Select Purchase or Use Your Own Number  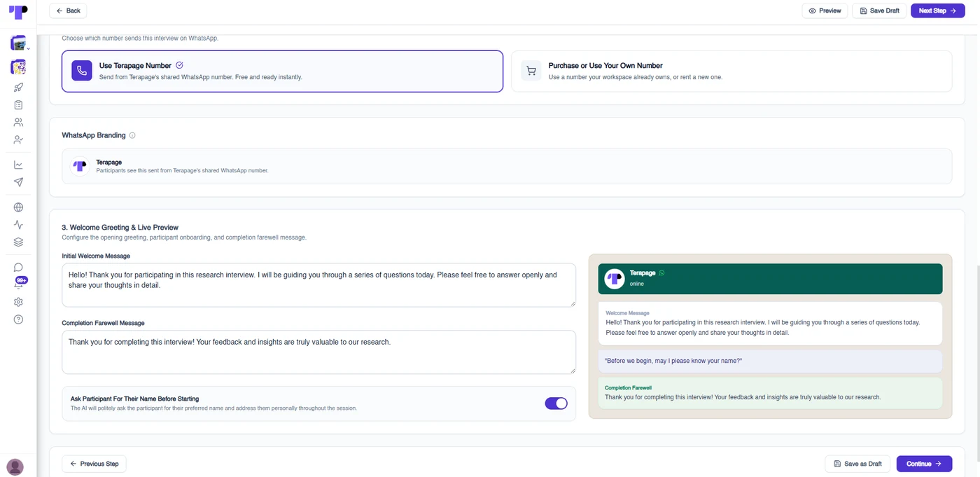[x=731, y=71]
